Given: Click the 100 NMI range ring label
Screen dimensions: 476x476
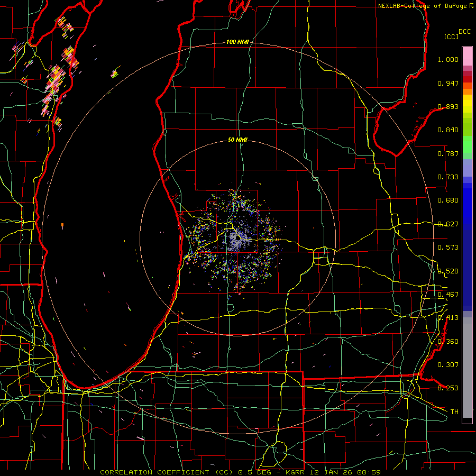Looking at the screenshot, I should (237, 42).
